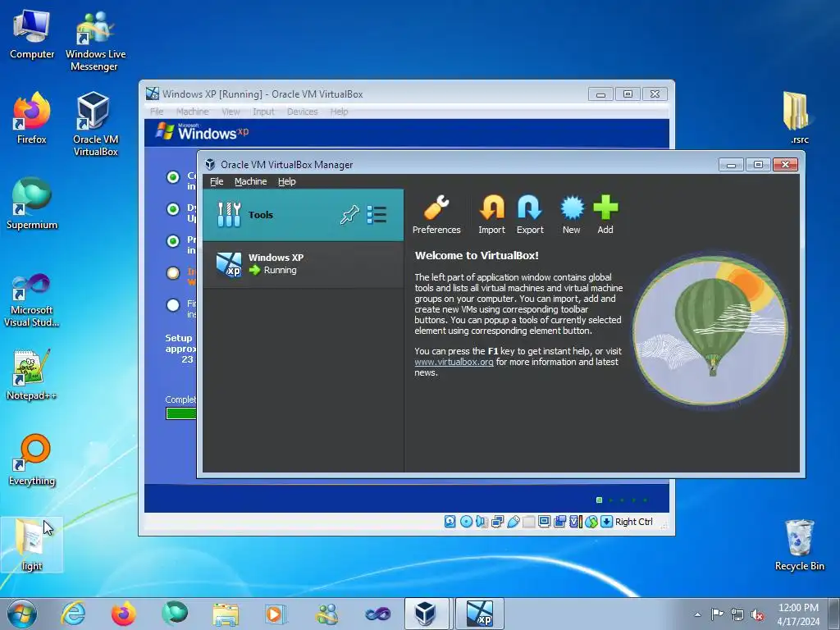The width and height of the screenshot is (840, 630).
Task: Click the Import appliance toolbar icon
Action: [x=491, y=214]
